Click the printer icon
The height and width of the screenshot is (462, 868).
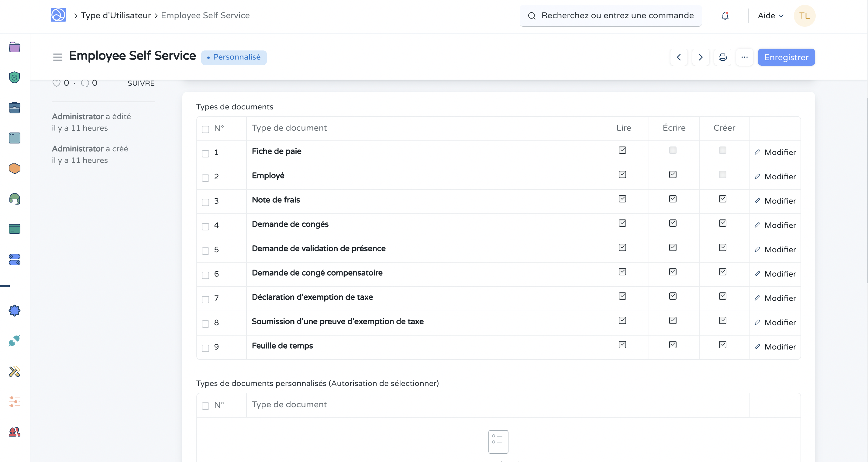[722, 57]
